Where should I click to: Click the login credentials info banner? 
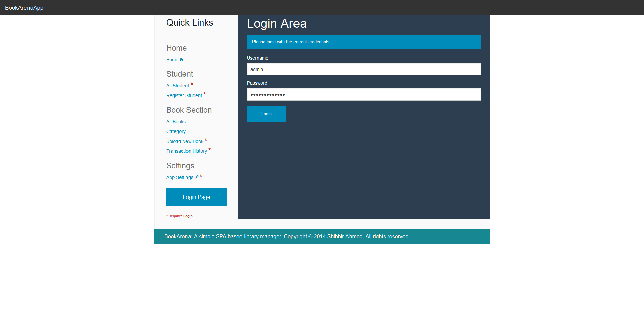(x=364, y=42)
